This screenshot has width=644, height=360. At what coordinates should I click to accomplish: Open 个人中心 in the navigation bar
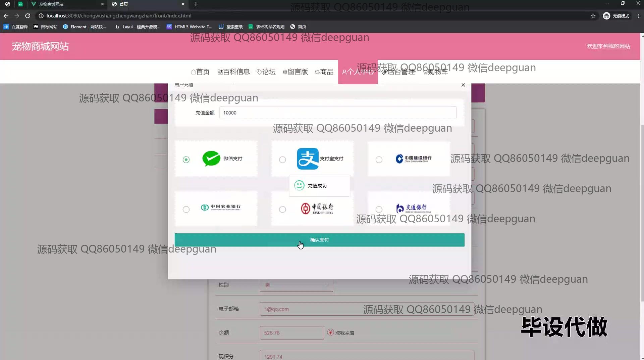pos(358,72)
